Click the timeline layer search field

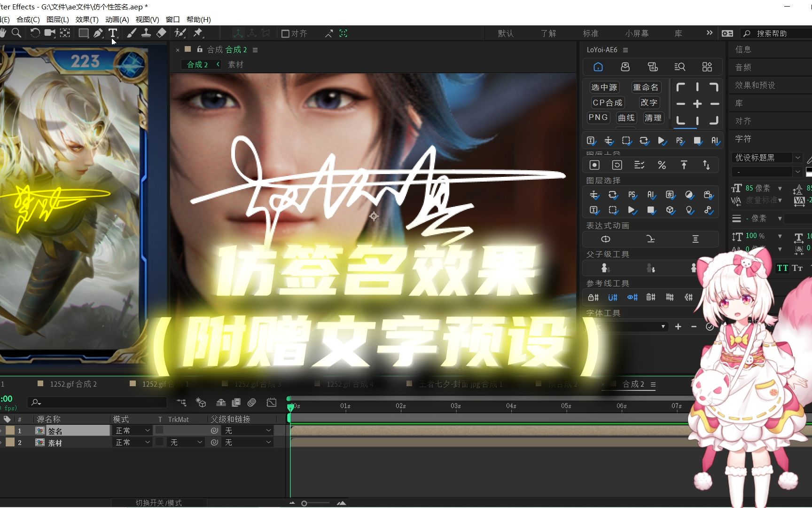tap(98, 403)
